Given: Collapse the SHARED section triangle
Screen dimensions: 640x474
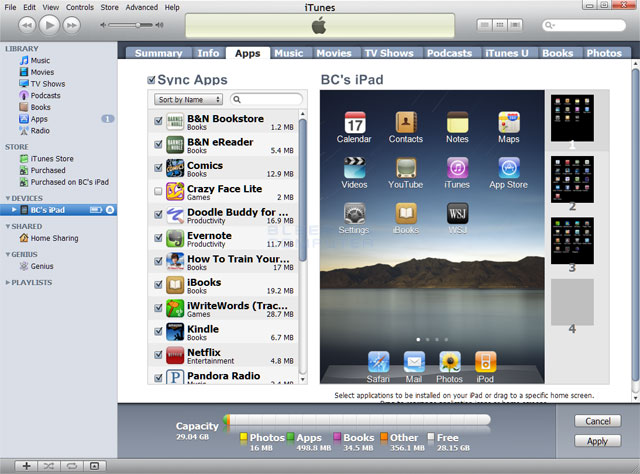Looking at the screenshot, I should click(8, 226).
